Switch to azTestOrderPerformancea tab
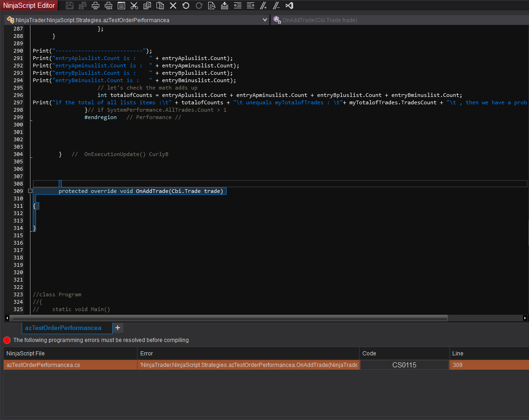529x420 pixels. pyautogui.click(x=63, y=328)
